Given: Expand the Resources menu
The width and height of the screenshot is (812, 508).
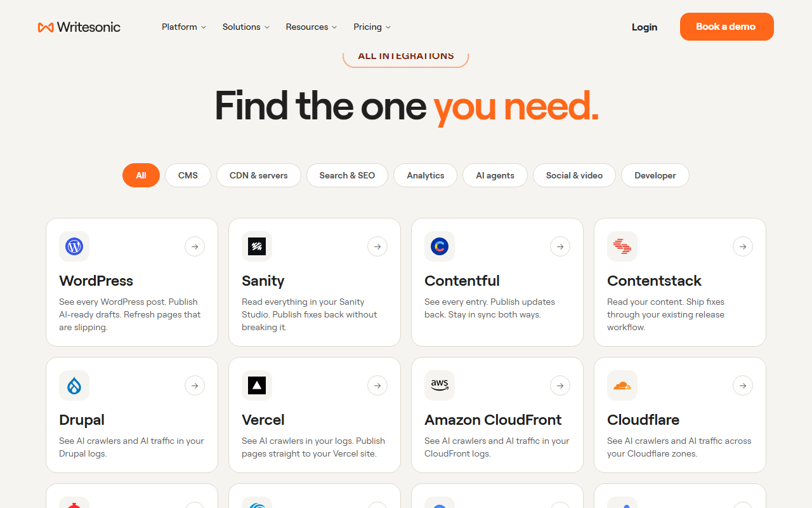Looking at the screenshot, I should 311,27.
